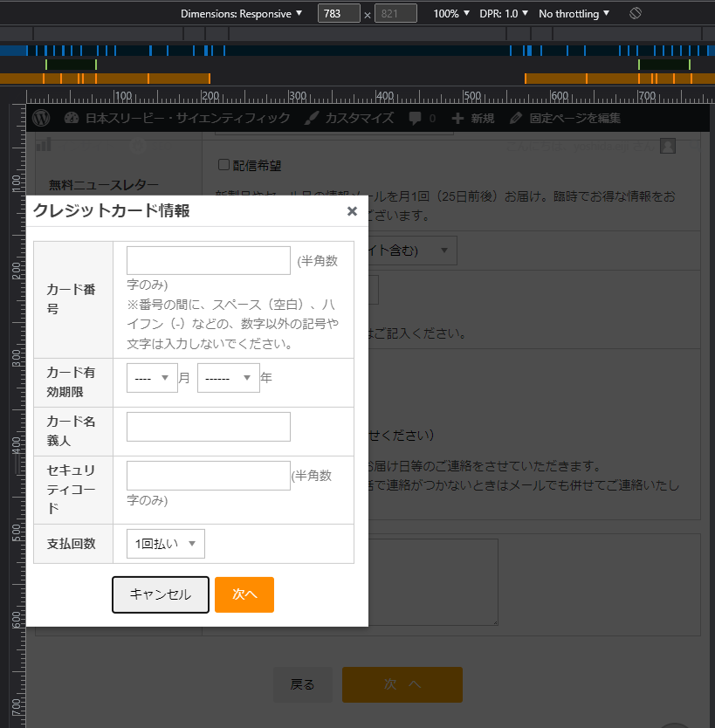Viewport: 715px width, 728px height.
Task: Open the DPR 1.0 dropdown
Action: click(x=504, y=13)
